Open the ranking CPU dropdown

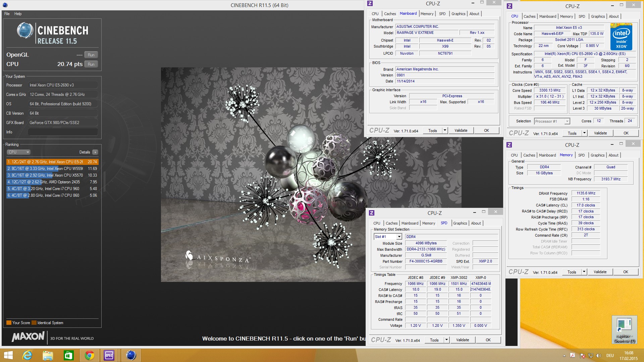pos(18,152)
